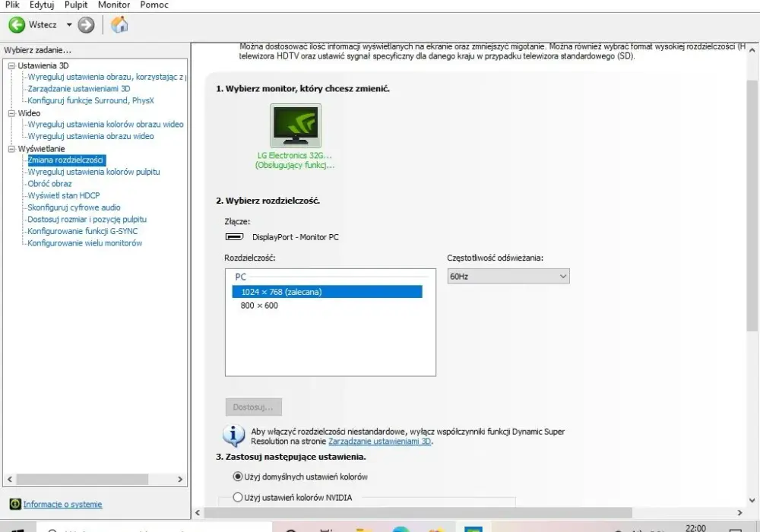Collapse the Wideo tree node
760x532 pixels.
(11, 113)
